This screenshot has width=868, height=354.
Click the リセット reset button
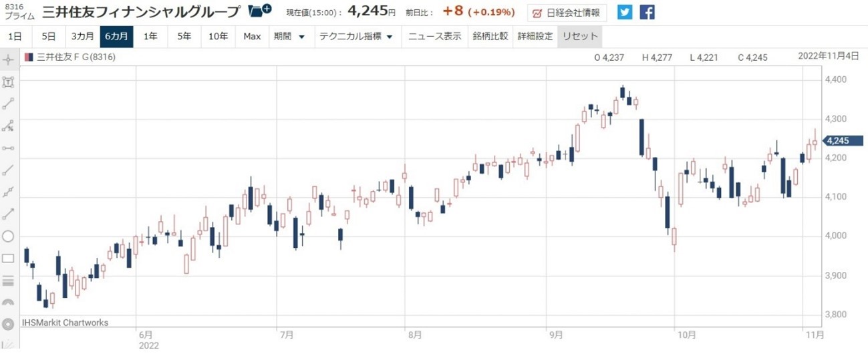click(x=579, y=36)
